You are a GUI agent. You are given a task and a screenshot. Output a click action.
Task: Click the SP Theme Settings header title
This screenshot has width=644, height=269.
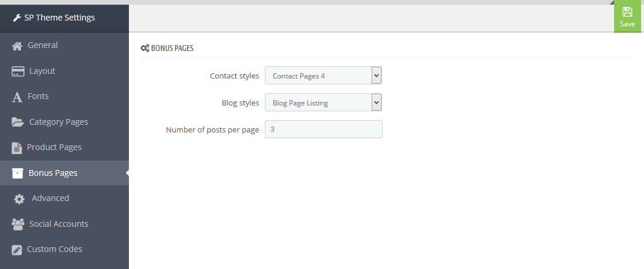(60, 18)
